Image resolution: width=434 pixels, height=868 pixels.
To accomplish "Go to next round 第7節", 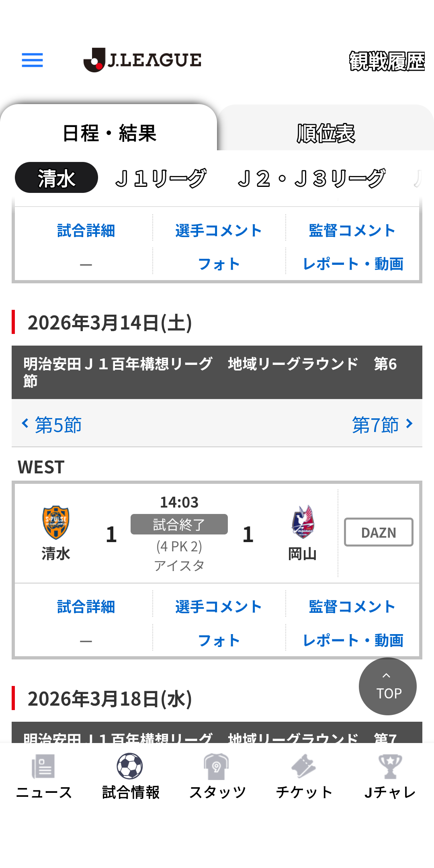I will 382,424.
